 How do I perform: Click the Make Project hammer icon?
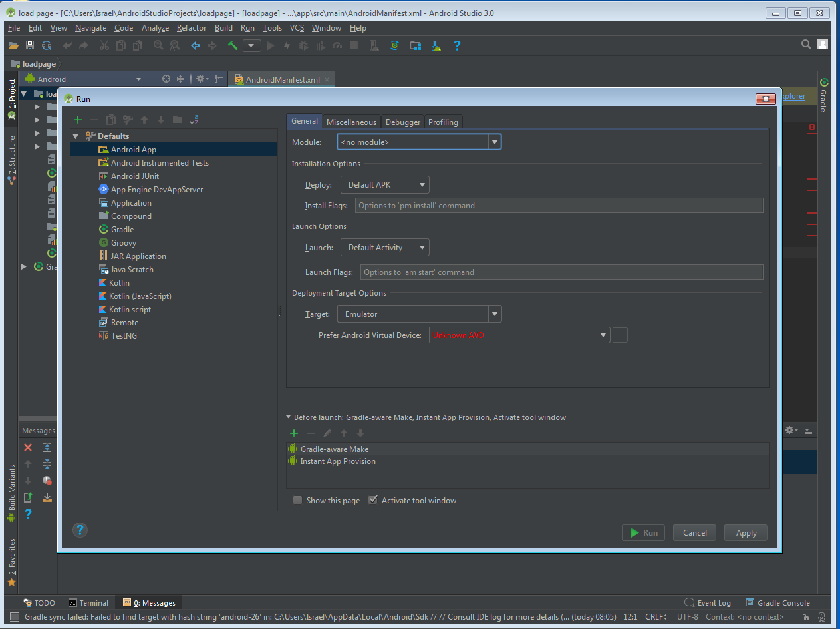click(232, 45)
